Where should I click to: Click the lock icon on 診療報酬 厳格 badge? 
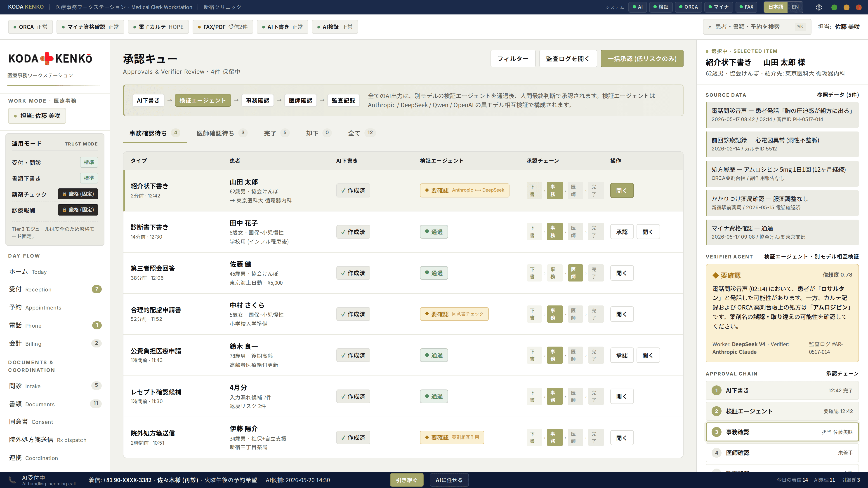coord(64,210)
